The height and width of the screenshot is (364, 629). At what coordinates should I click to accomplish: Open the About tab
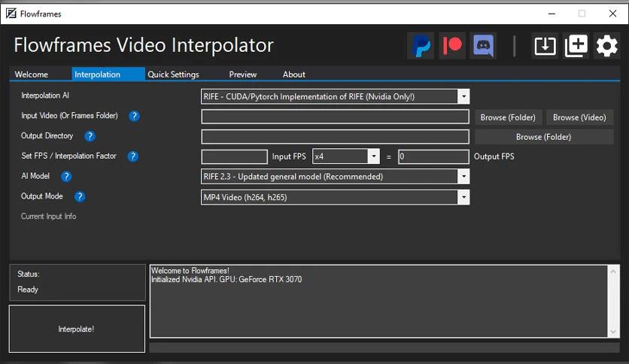[x=293, y=74]
